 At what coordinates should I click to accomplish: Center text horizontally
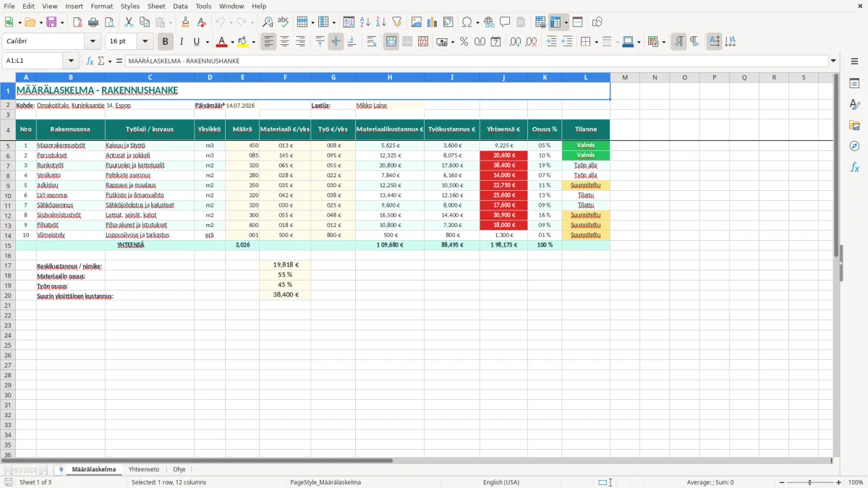tap(285, 42)
